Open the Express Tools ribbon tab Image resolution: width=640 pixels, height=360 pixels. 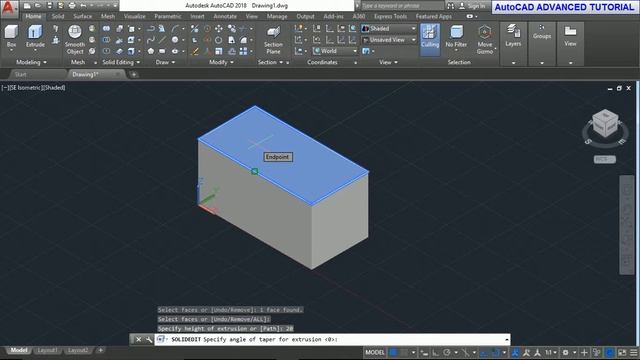(x=390, y=16)
